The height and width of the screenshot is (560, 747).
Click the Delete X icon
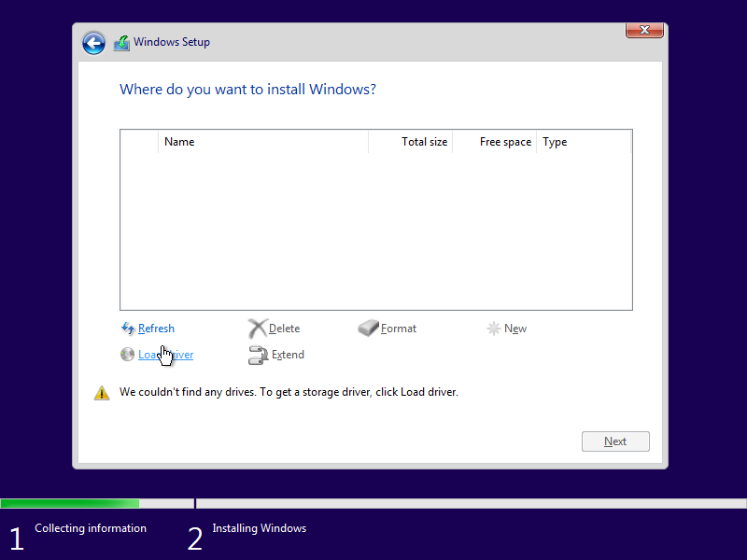tap(258, 329)
